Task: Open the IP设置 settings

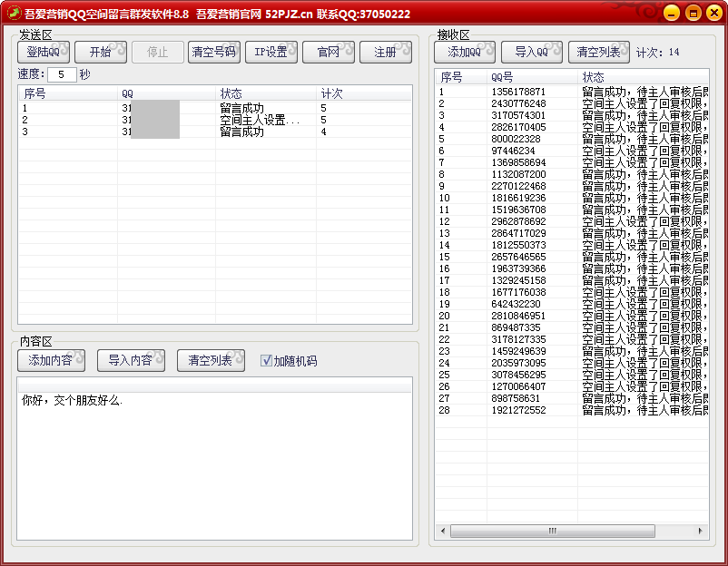Action: (271, 52)
